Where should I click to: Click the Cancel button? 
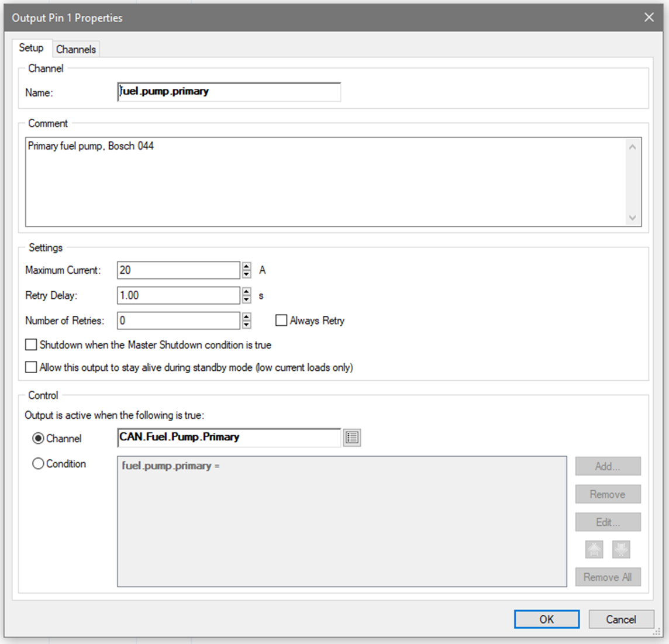pyautogui.click(x=620, y=619)
